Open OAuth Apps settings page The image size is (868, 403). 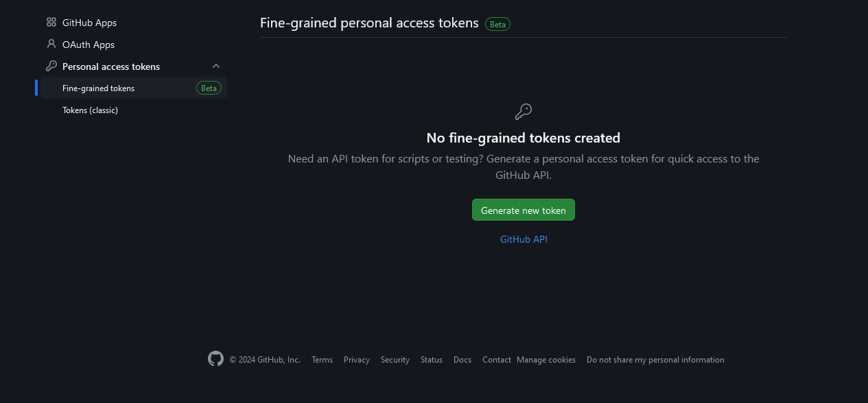pos(89,45)
